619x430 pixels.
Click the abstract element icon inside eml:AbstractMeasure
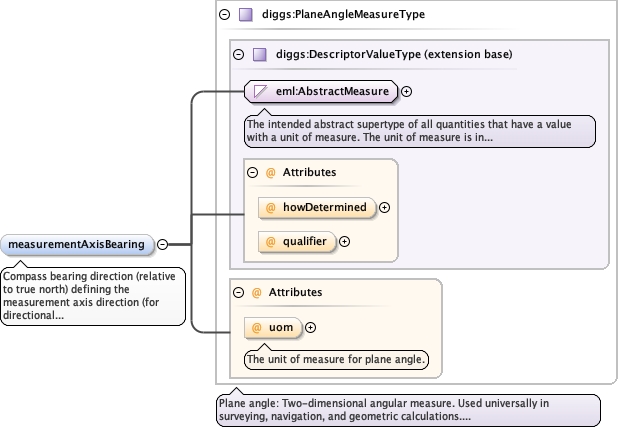pos(260,92)
